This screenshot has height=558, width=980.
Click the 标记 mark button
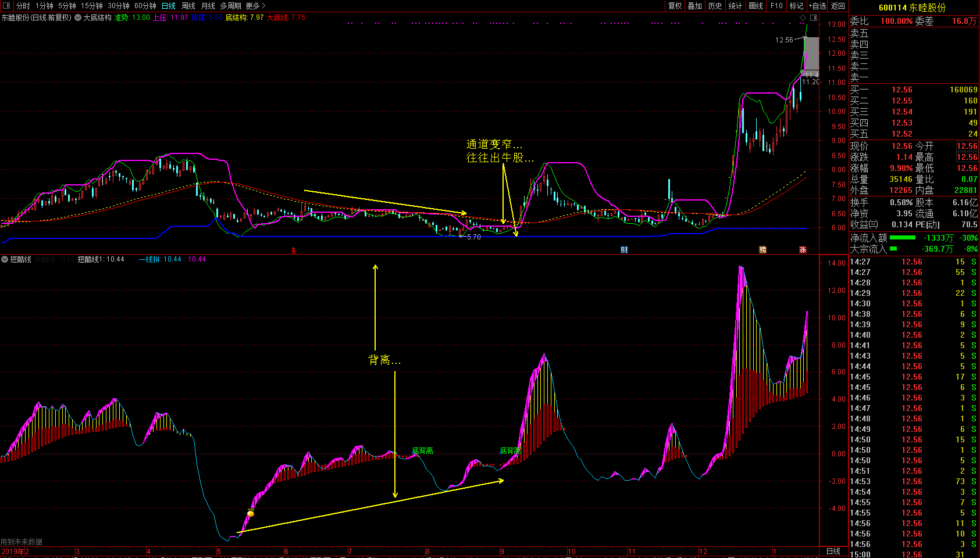(796, 6)
